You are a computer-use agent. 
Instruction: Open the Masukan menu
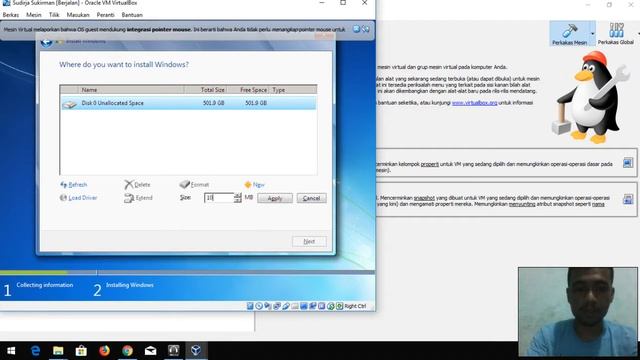78,15
